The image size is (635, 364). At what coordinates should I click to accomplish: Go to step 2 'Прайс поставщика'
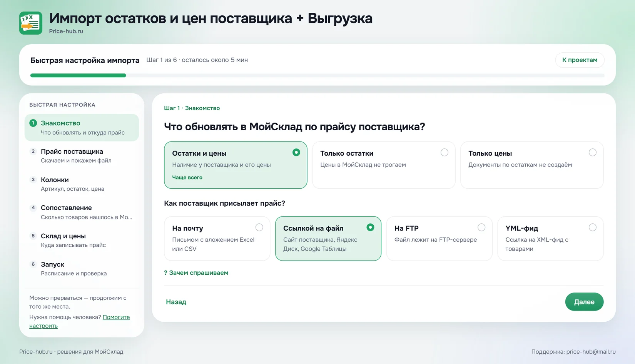pyautogui.click(x=82, y=156)
